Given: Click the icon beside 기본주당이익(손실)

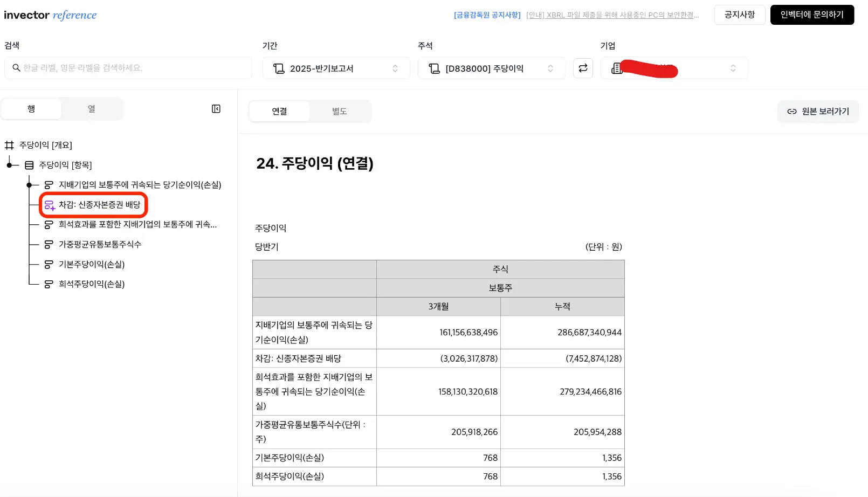Looking at the screenshot, I should (49, 264).
